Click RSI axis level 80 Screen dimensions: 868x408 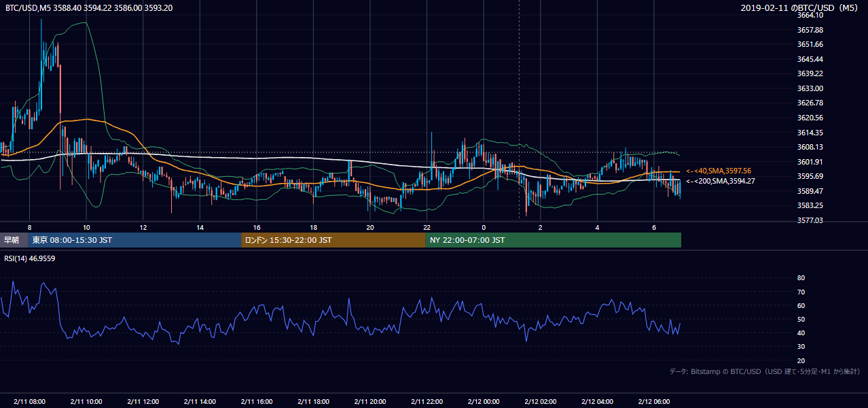point(801,278)
